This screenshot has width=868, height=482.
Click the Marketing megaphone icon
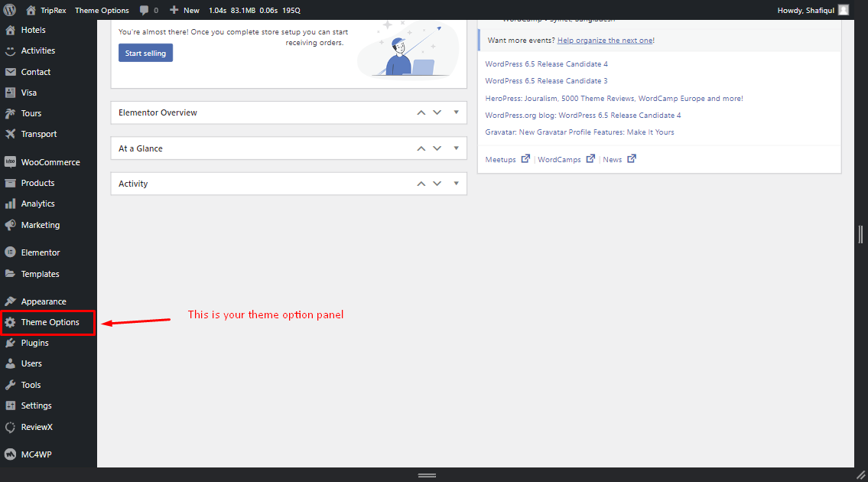[x=10, y=225]
